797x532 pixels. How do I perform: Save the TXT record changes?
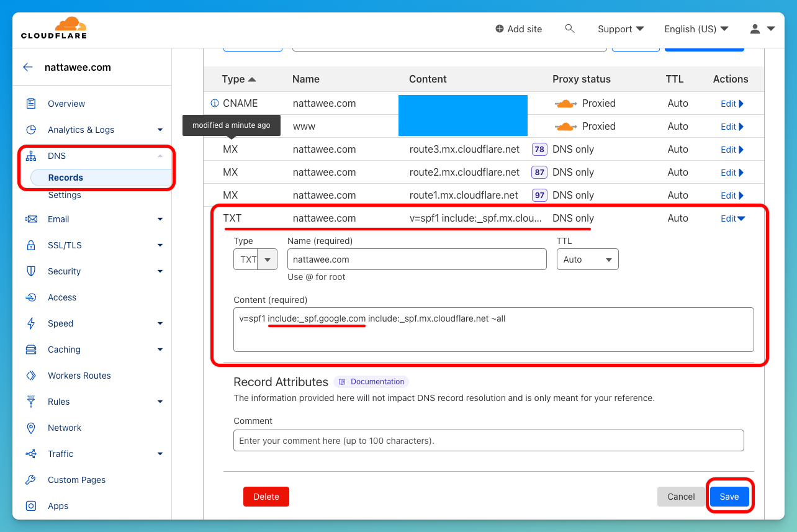[x=729, y=496]
